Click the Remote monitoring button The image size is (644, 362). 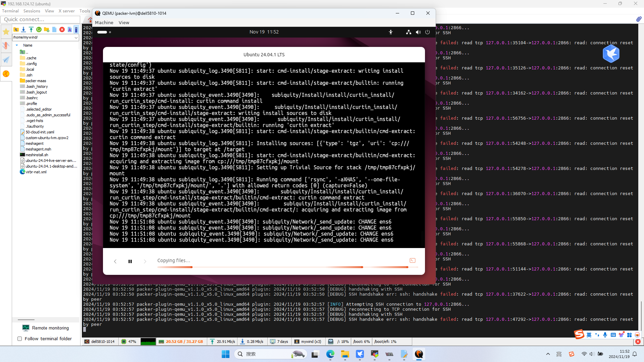(x=46, y=328)
